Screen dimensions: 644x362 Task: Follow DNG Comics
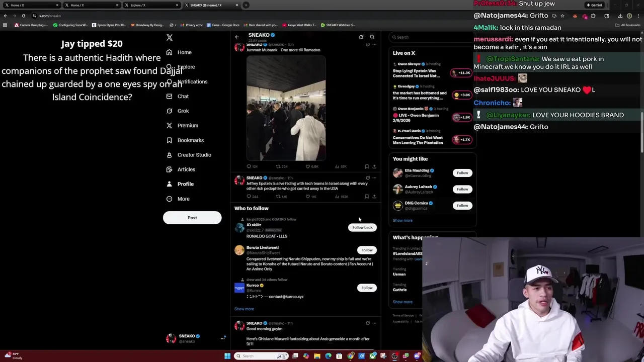[462, 205]
